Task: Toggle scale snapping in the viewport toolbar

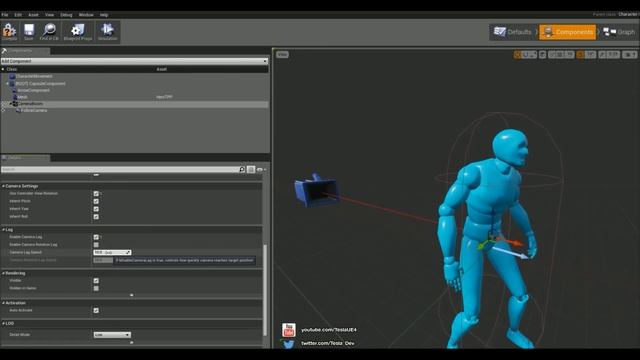Action: pyautogui.click(x=602, y=55)
